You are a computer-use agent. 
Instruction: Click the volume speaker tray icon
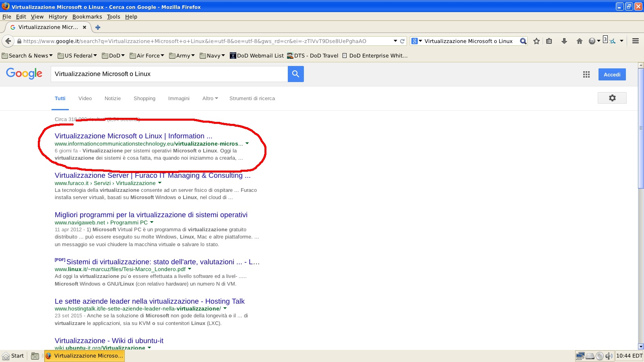tap(609, 356)
